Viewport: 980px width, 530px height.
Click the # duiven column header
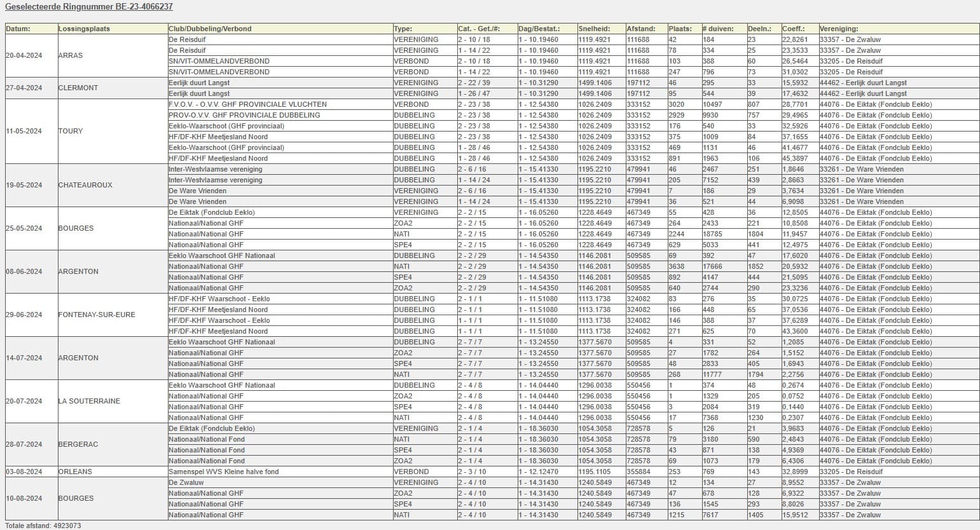pyautogui.click(x=718, y=29)
